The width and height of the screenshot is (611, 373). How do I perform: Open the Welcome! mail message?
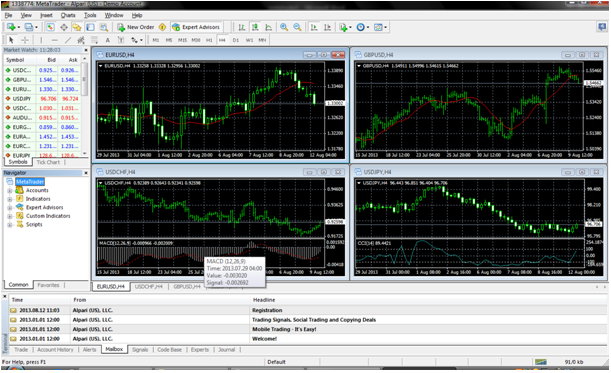[264, 339]
